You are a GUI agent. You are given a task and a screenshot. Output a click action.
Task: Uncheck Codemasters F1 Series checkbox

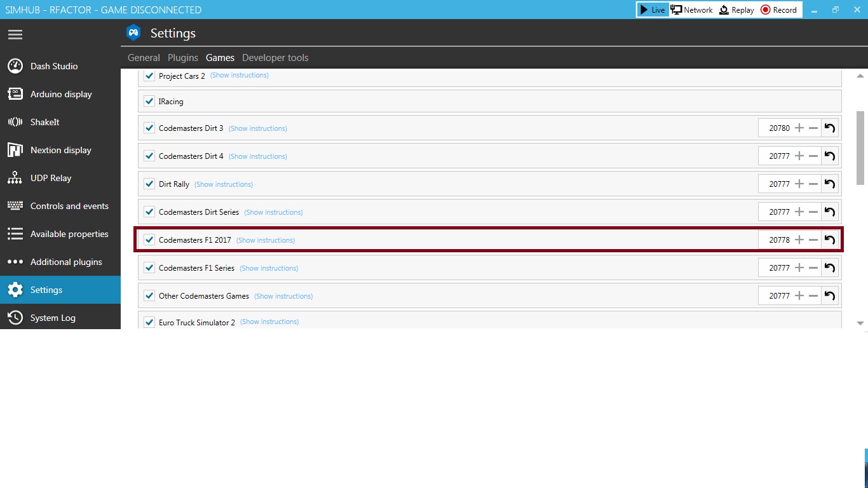[x=149, y=268]
